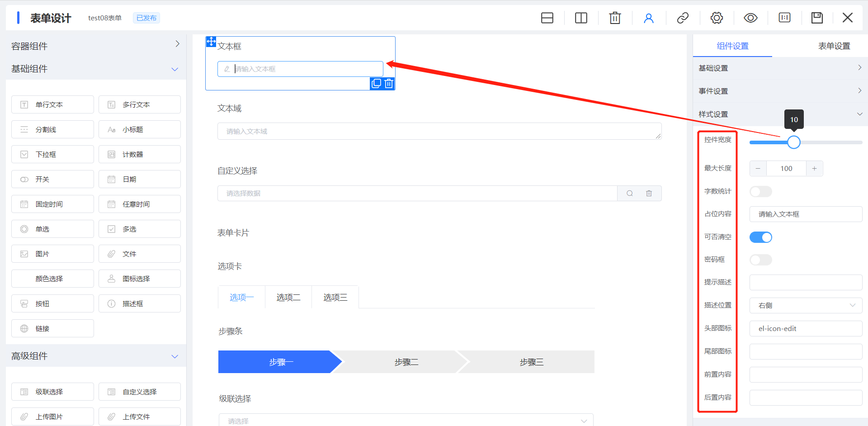Select the 选项一 tab on canvas
The image size is (868, 426).
coord(242,297)
